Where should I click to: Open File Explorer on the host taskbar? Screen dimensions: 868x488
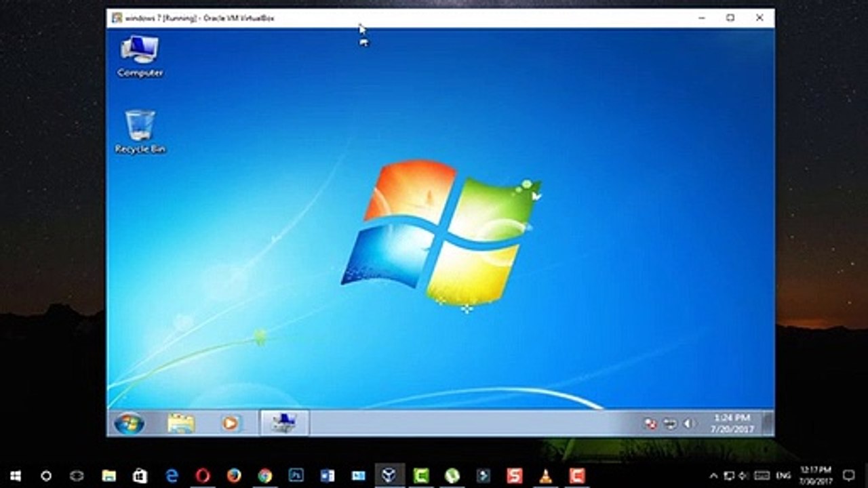(x=108, y=476)
